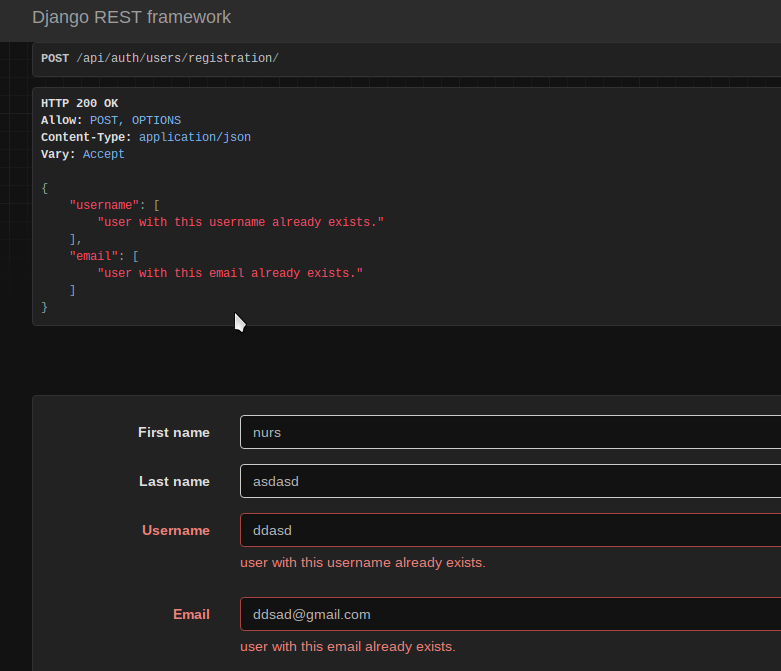The height and width of the screenshot is (671, 781).
Task: Click the JSON message "user with this username already exists."
Action: (x=241, y=222)
